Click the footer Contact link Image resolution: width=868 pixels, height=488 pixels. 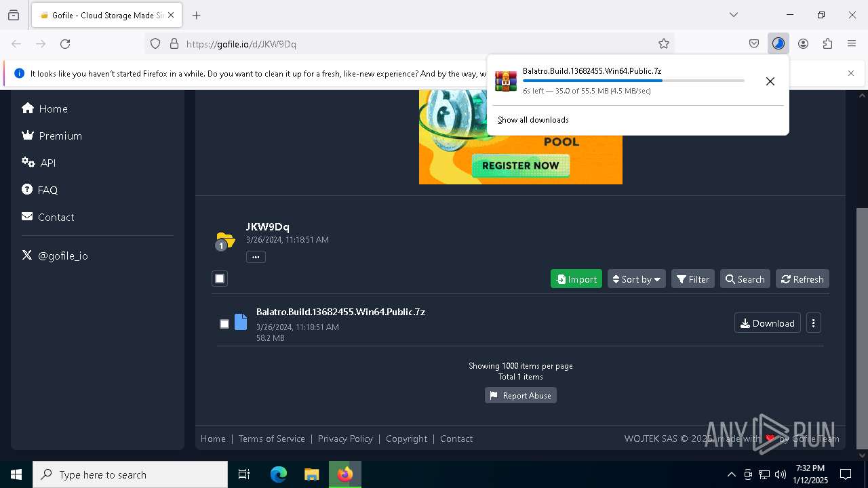[456, 439]
